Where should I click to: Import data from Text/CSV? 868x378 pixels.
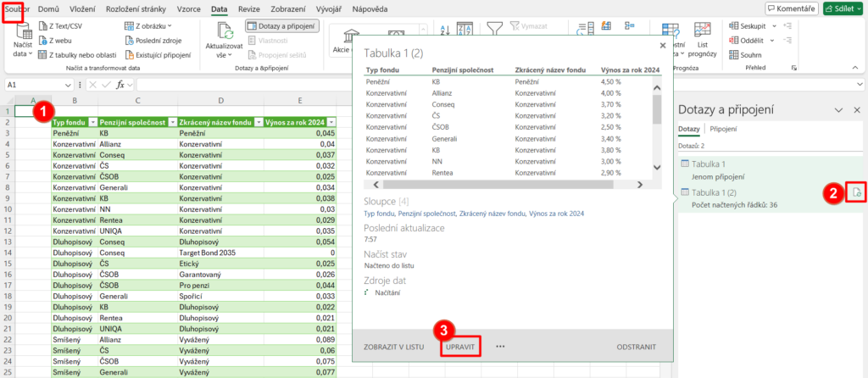pyautogui.click(x=61, y=25)
